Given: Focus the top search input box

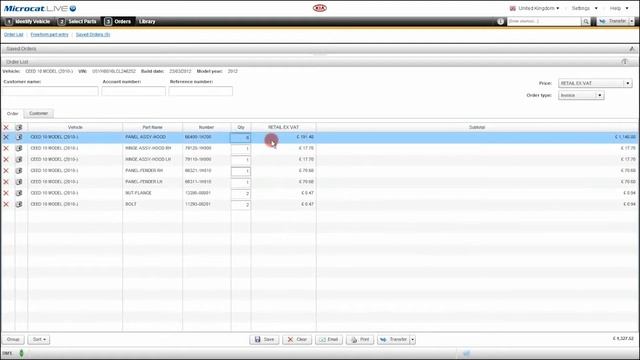Looking at the screenshot, I should click(x=544, y=21).
